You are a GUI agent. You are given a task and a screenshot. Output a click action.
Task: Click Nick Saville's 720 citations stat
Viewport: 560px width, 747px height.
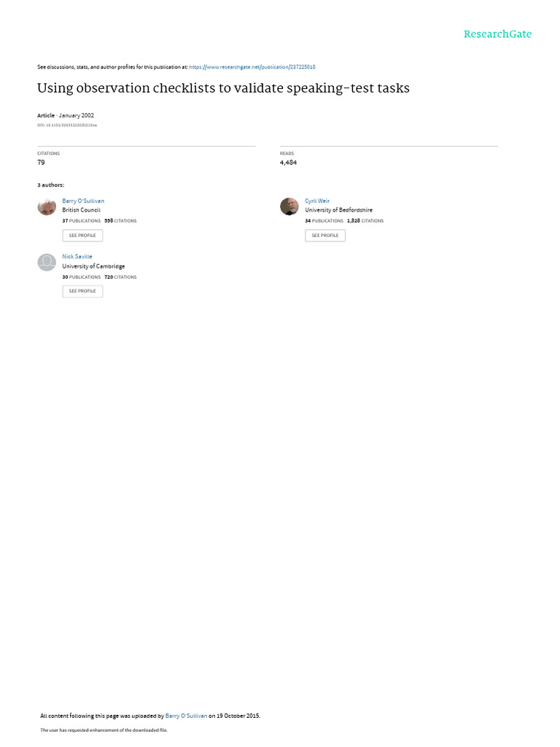click(x=120, y=277)
